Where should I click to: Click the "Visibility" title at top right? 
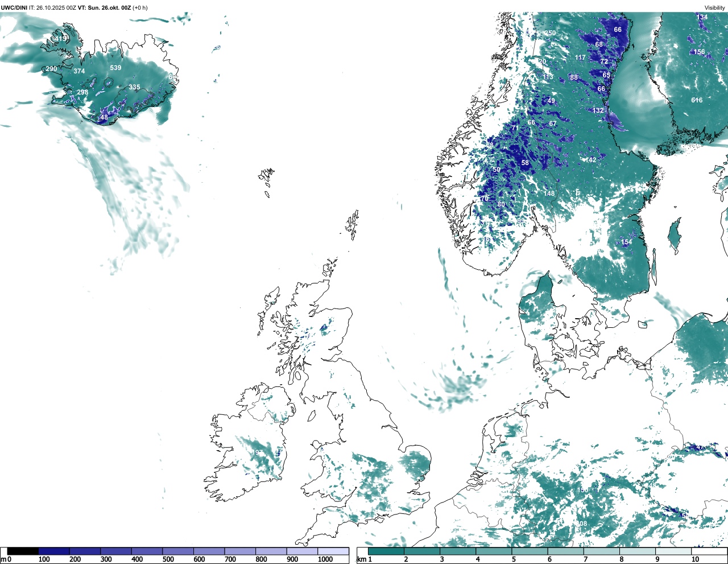click(x=715, y=8)
